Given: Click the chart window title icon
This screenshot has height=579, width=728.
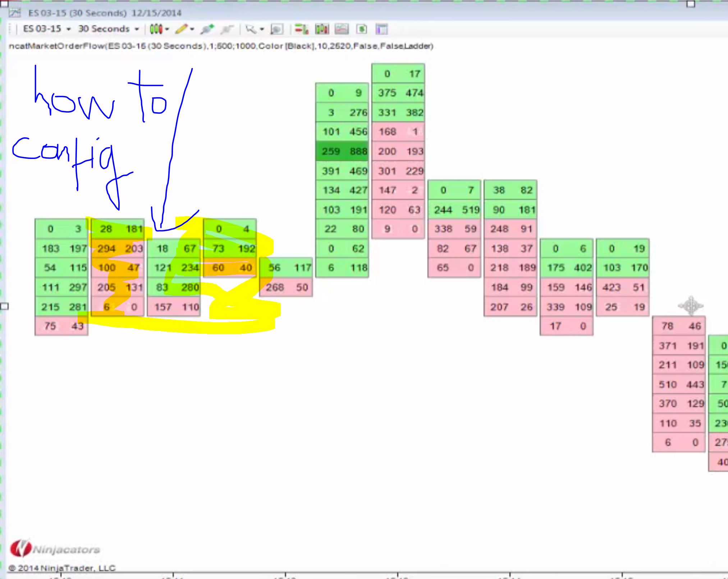Looking at the screenshot, I should (x=15, y=13).
